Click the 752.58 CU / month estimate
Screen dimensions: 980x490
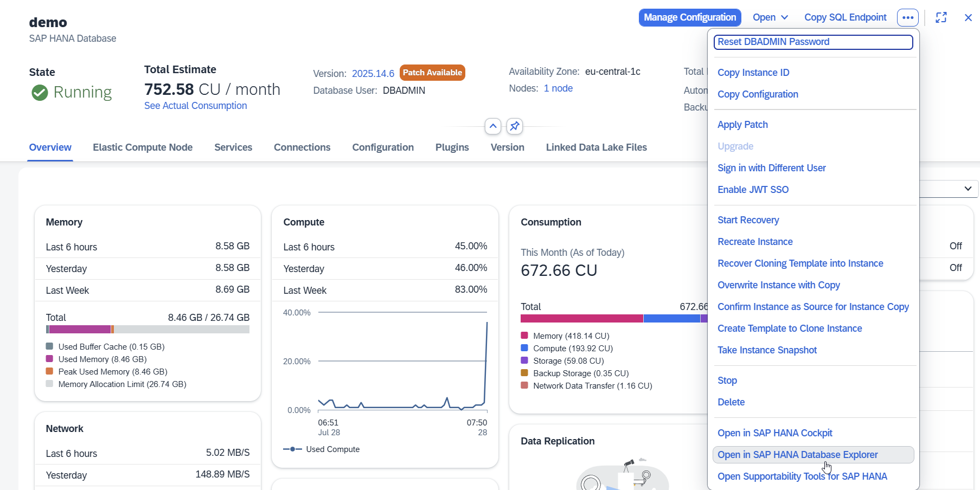click(212, 89)
